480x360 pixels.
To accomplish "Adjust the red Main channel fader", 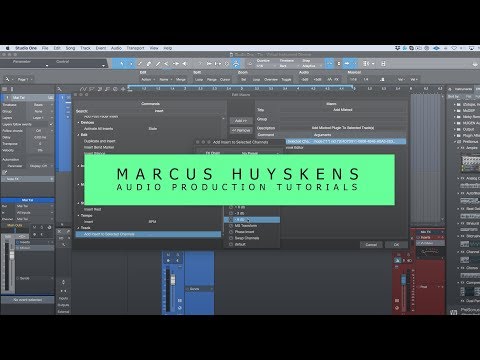I will click(x=404, y=279).
